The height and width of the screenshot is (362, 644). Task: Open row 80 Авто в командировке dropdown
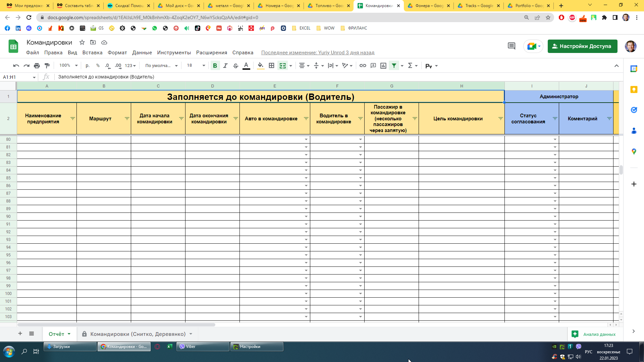[x=306, y=139]
